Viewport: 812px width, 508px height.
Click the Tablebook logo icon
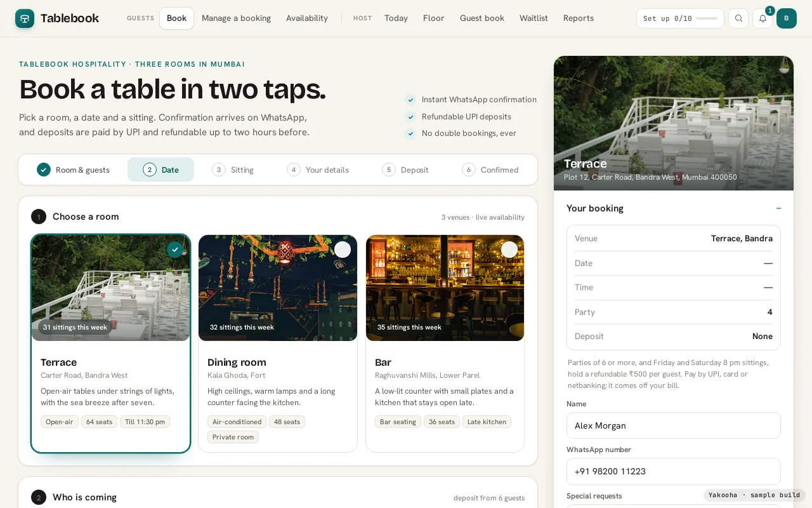[x=25, y=18]
